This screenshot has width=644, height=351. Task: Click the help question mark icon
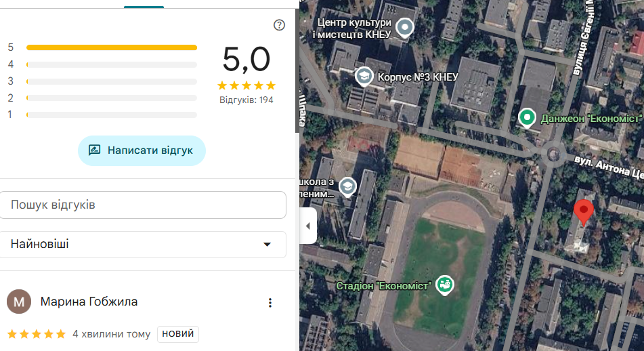tap(279, 25)
